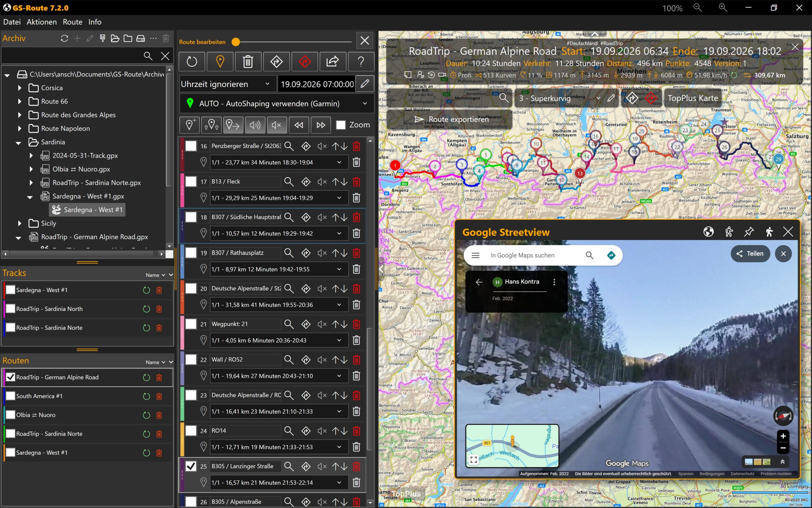Click red delete icon for waypoint 19 B307 / Rathausplatz
The height and width of the screenshot is (508, 812).
click(356, 253)
